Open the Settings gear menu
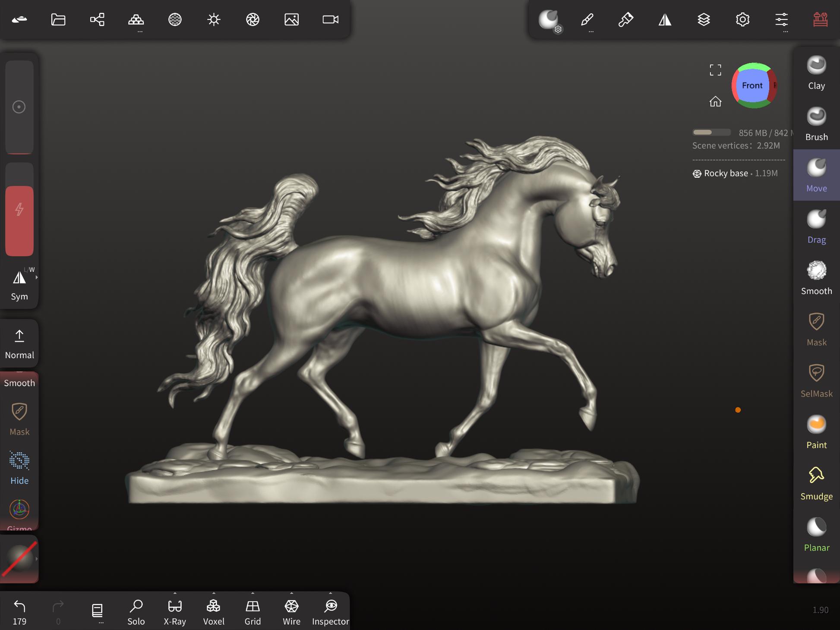840x630 pixels. 742,20
